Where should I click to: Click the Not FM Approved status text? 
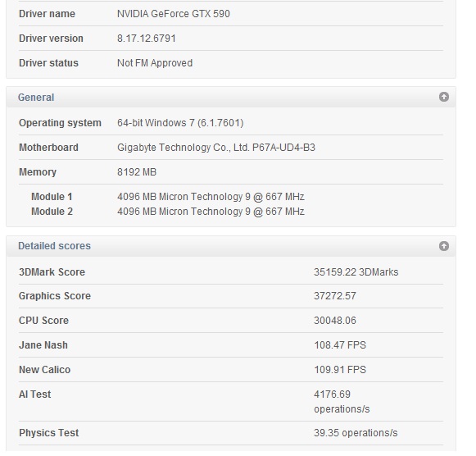155,63
